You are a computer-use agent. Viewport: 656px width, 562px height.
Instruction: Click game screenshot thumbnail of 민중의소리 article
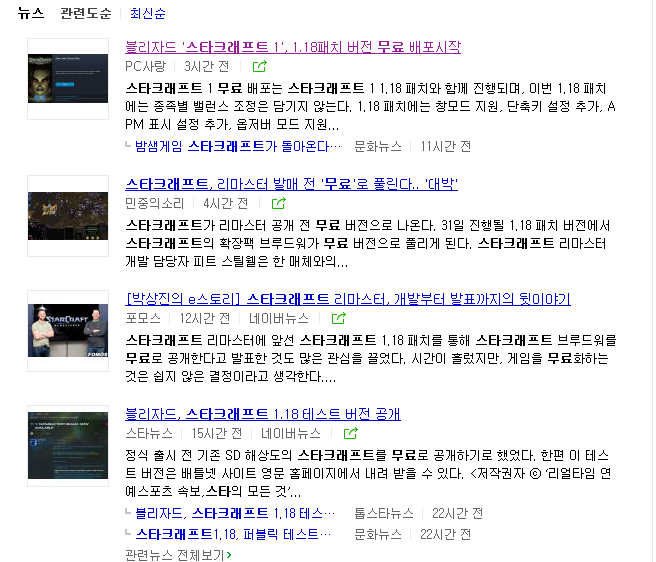(x=68, y=216)
